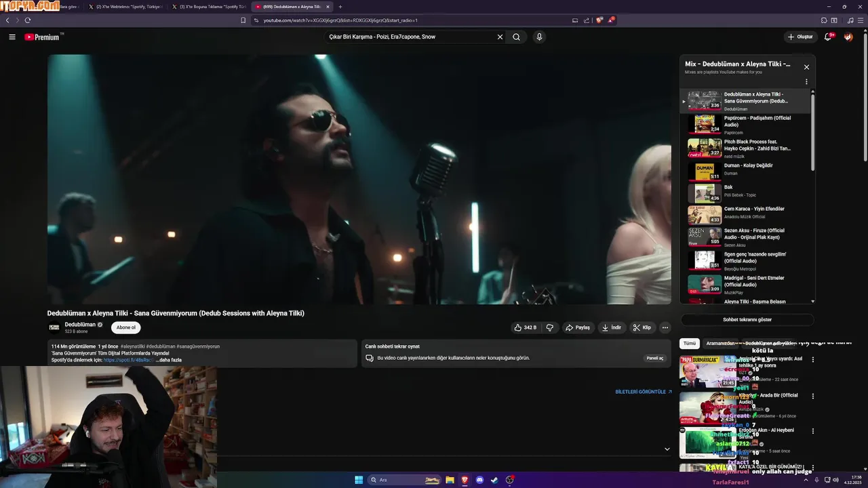This screenshot has width=868, height=488.
Task: Open OBS Studio from the taskbar
Action: coord(510,480)
